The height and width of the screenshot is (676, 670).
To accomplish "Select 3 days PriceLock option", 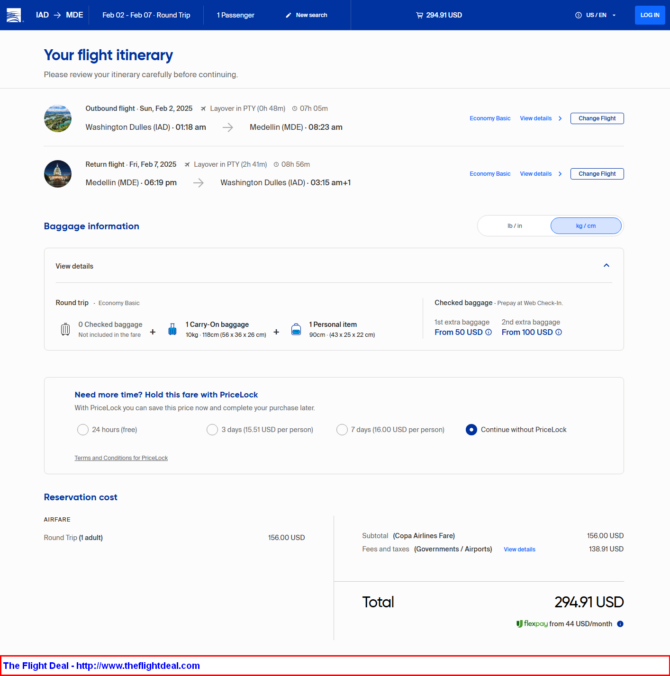I will (212, 430).
